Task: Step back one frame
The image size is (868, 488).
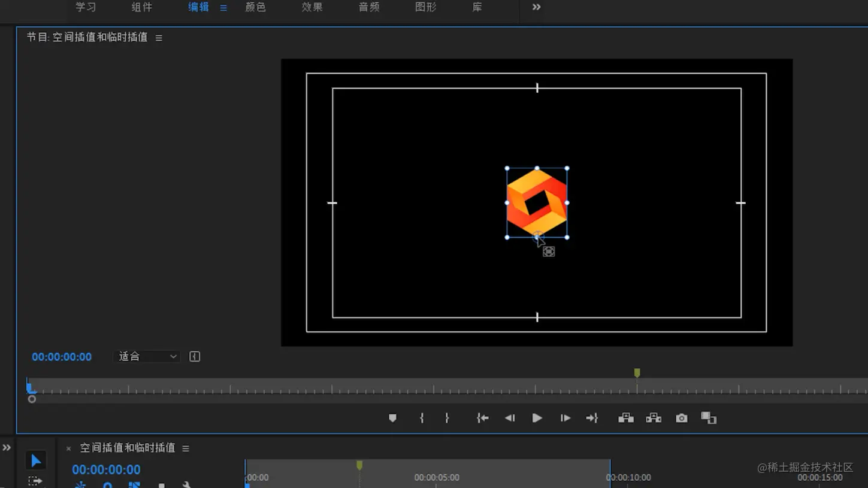Action: tap(510, 418)
